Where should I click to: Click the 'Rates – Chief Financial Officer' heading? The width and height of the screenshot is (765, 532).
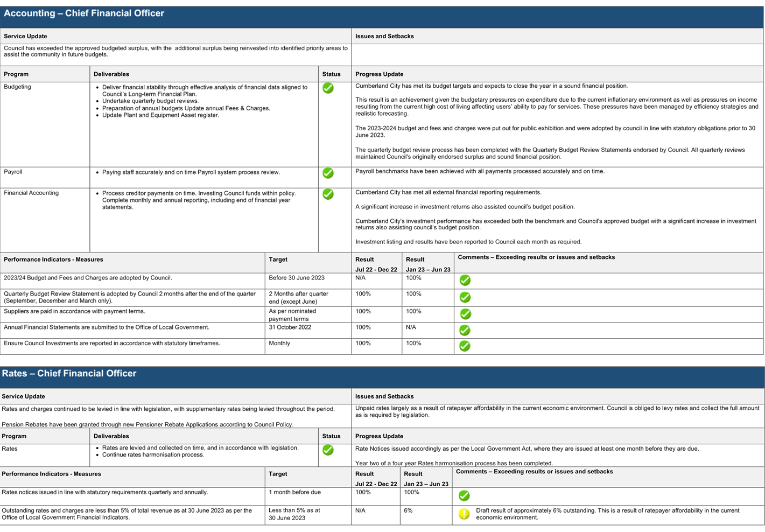(69, 374)
